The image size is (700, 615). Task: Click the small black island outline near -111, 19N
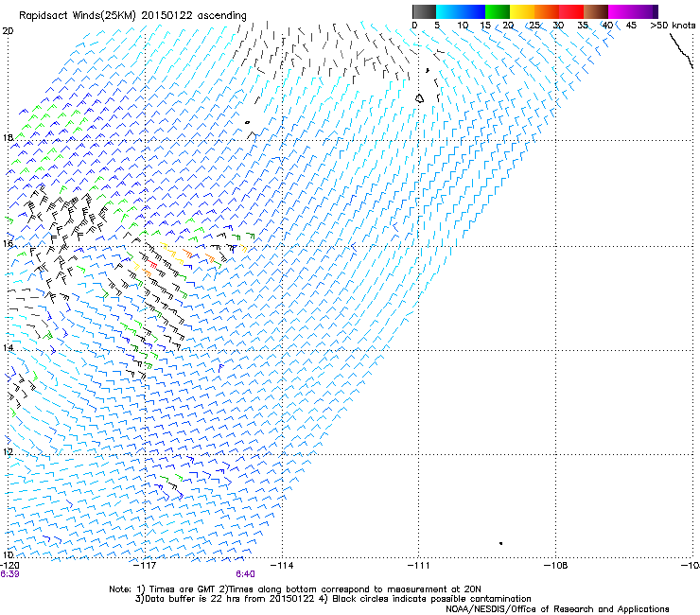point(419,98)
